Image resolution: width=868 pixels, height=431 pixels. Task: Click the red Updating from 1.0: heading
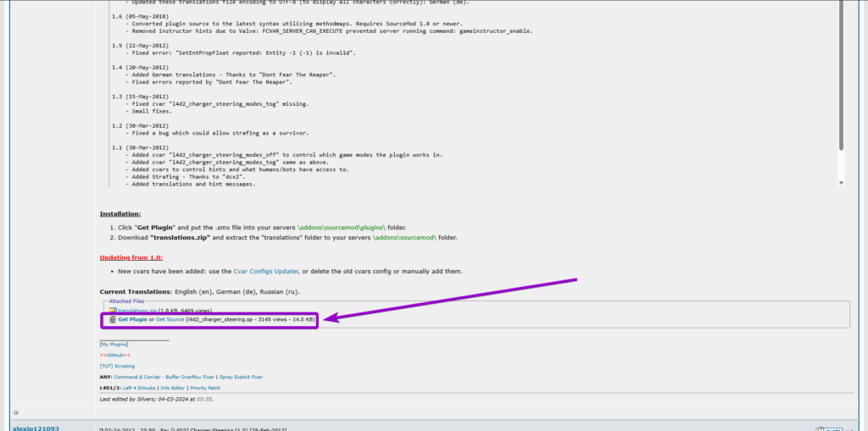click(x=131, y=257)
